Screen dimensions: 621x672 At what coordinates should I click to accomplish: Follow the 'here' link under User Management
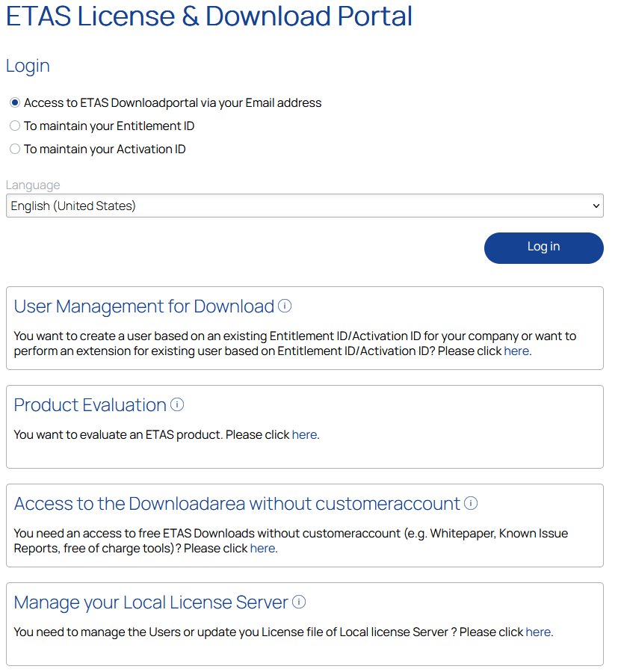point(516,351)
